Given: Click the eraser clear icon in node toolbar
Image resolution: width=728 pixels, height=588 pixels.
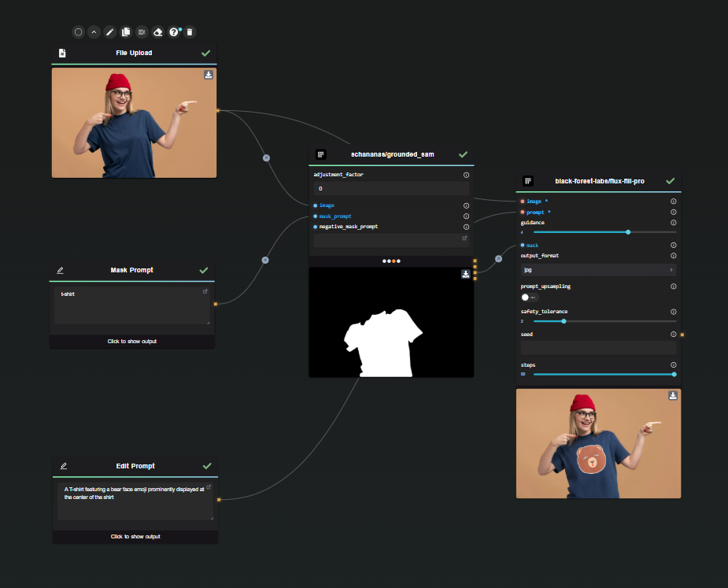Looking at the screenshot, I should coord(158,32).
